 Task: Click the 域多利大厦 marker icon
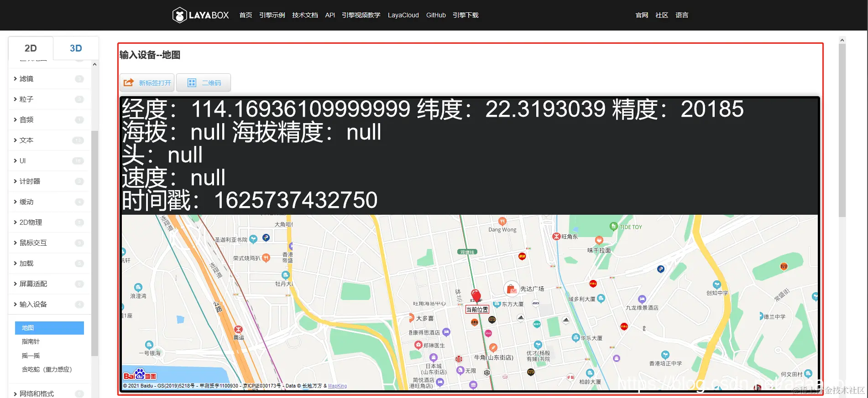click(601, 299)
